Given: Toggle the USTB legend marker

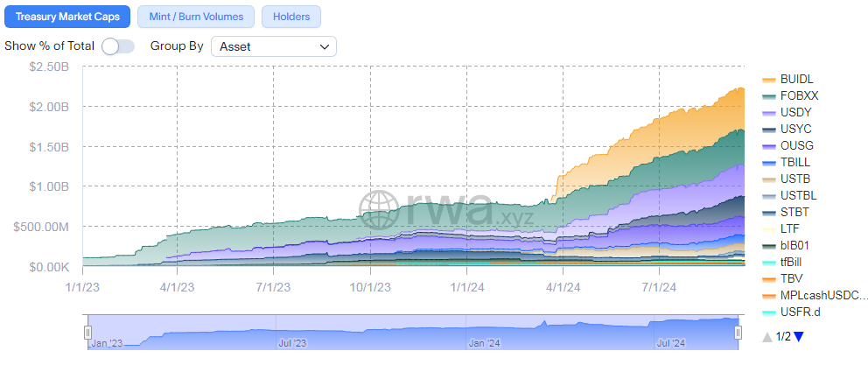Looking at the screenshot, I should pos(769,179).
